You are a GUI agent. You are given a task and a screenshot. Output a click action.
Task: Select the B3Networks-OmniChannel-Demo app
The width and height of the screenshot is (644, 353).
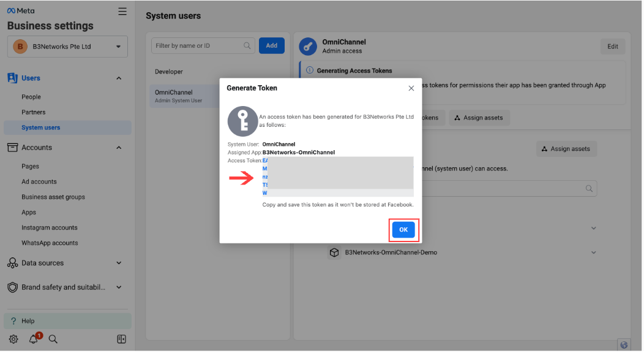click(x=391, y=252)
